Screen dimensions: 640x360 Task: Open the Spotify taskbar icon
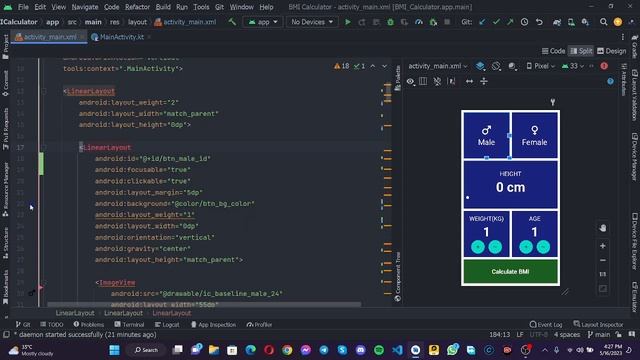pos(379,350)
